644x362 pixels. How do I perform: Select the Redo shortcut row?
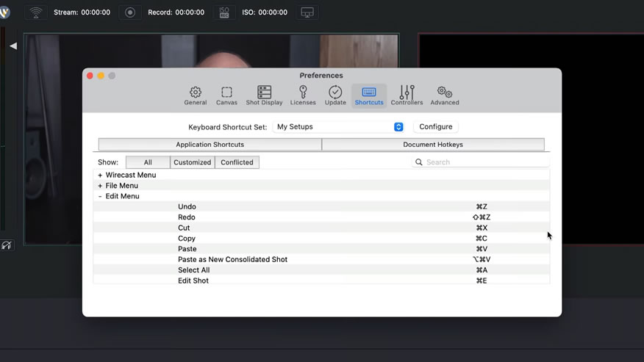click(321, 217)
